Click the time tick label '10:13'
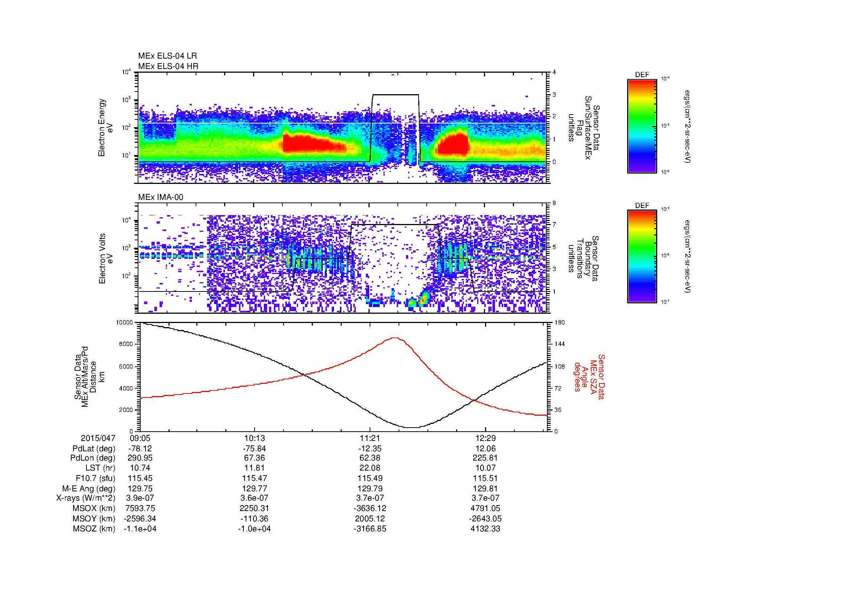868x613 pixels. [x=255, y=438]
